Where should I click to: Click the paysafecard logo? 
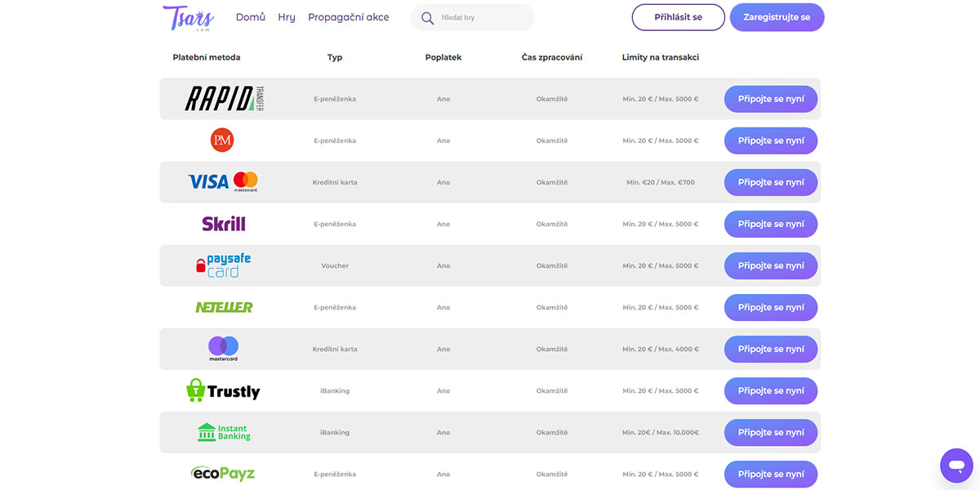point(223,265)
